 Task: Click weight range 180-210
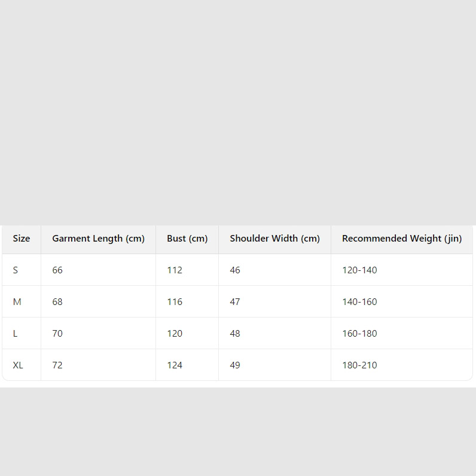(x=359, y=365)
